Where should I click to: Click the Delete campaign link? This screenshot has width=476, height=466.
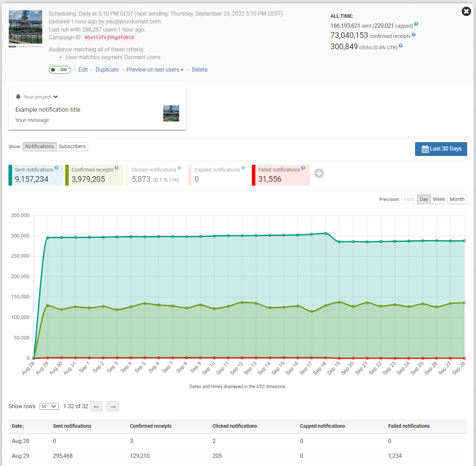point(200,70)
